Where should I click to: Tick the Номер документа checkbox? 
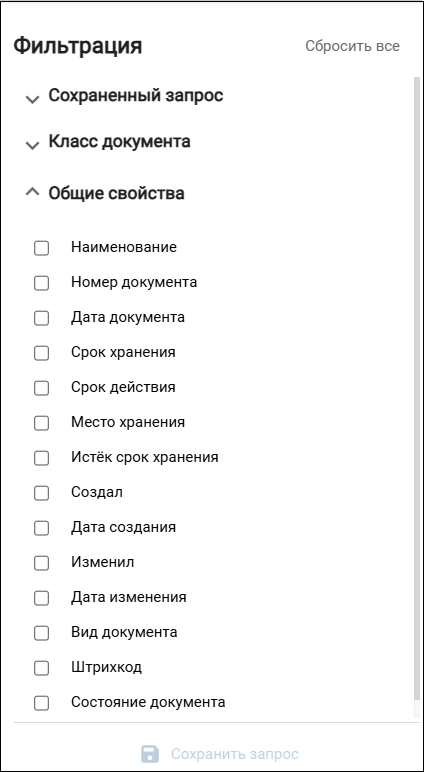[x=41, y=283]
